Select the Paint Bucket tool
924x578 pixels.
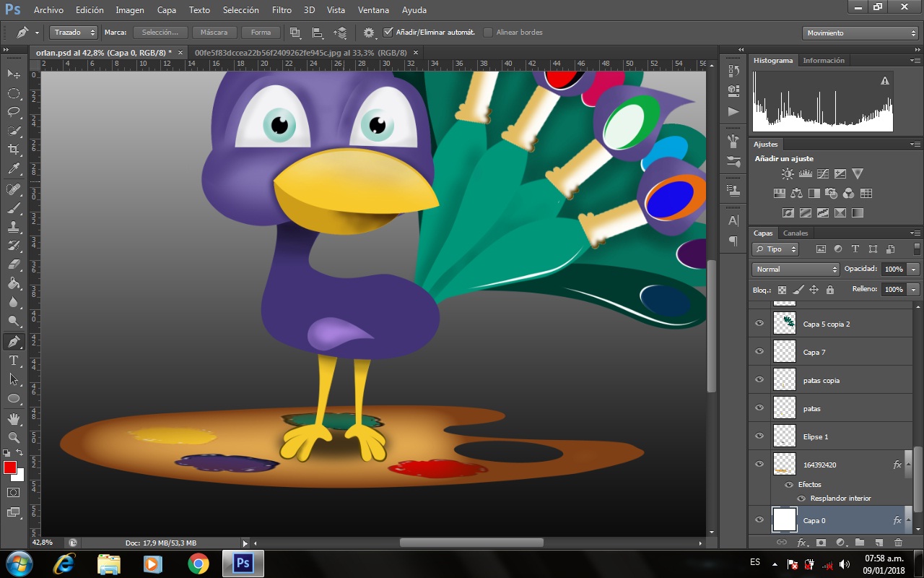pos(14,283)
